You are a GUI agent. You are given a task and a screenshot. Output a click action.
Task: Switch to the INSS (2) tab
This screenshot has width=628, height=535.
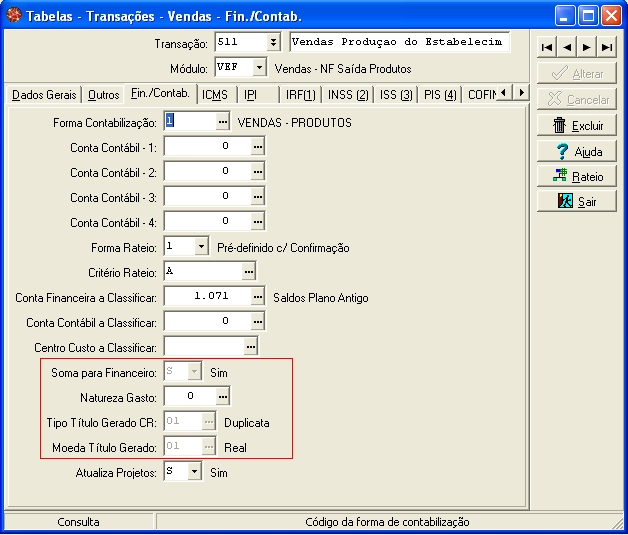348,95
